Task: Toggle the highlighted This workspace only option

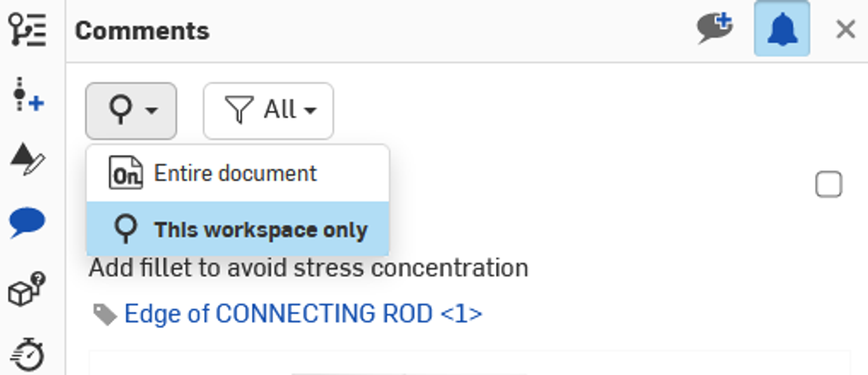Action: 238,229
